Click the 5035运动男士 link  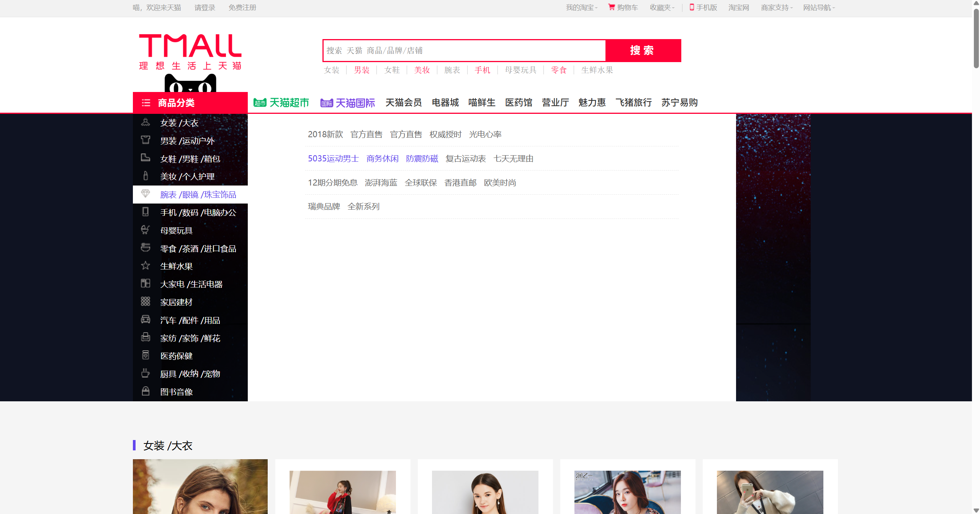(x=333, y=159)
